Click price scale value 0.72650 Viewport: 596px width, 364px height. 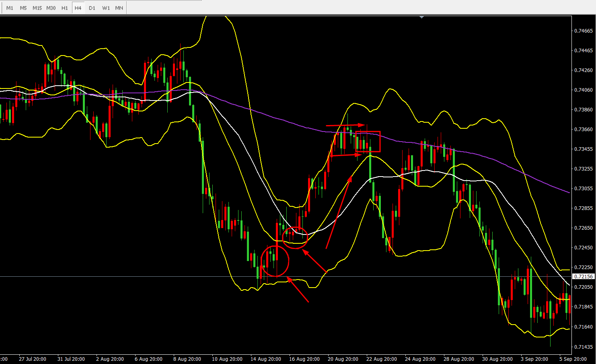point(583,228)
